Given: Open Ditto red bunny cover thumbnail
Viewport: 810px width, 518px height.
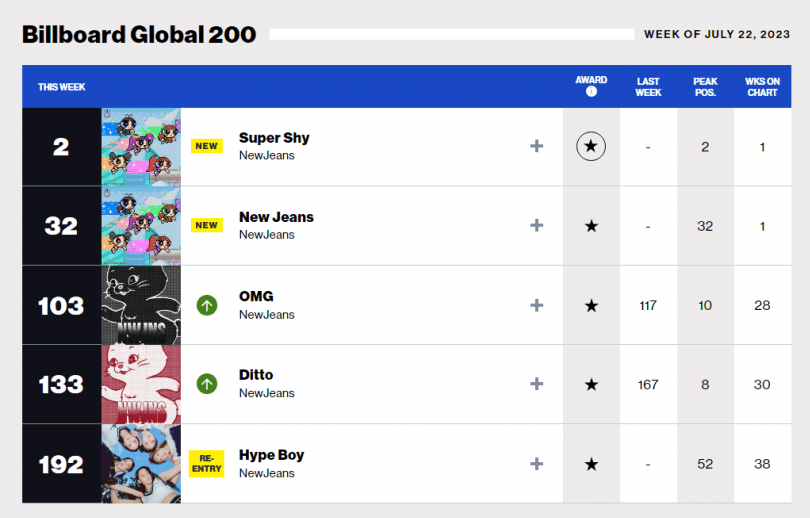Looking at the screenshot, I should click(x=141, y=384).
